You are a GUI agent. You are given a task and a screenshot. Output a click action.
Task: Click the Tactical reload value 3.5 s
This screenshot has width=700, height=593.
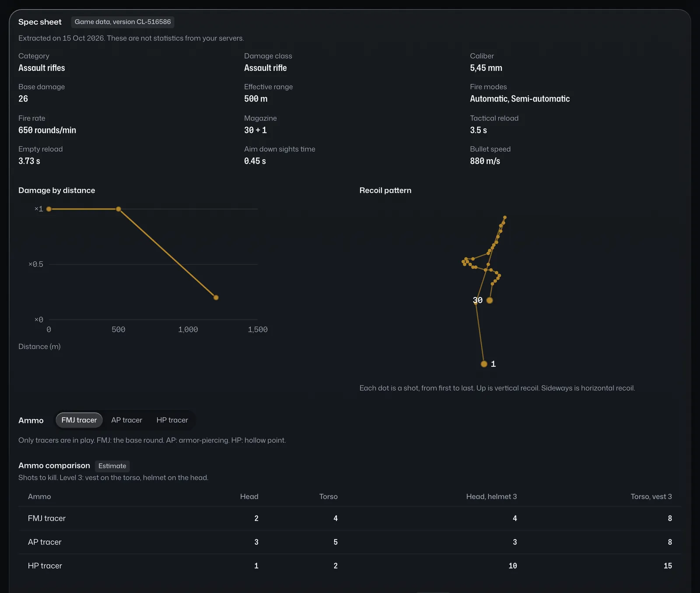tap(479, 130)
